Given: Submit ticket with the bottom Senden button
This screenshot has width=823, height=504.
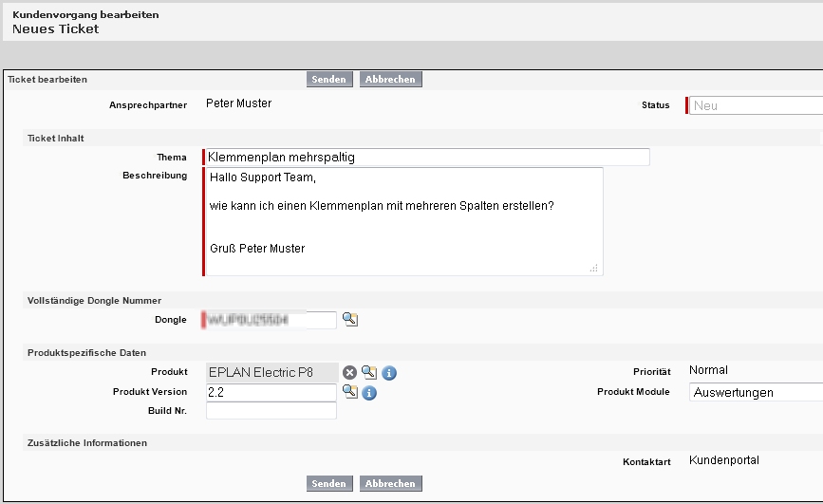Looking at the screenshot, I should pos(329,484).
